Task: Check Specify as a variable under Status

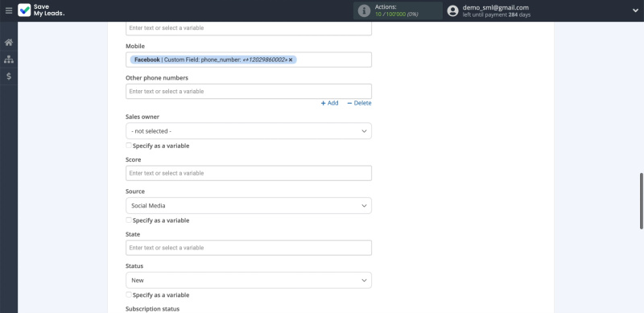Action: pyautogui.click(x=129, y=294)
